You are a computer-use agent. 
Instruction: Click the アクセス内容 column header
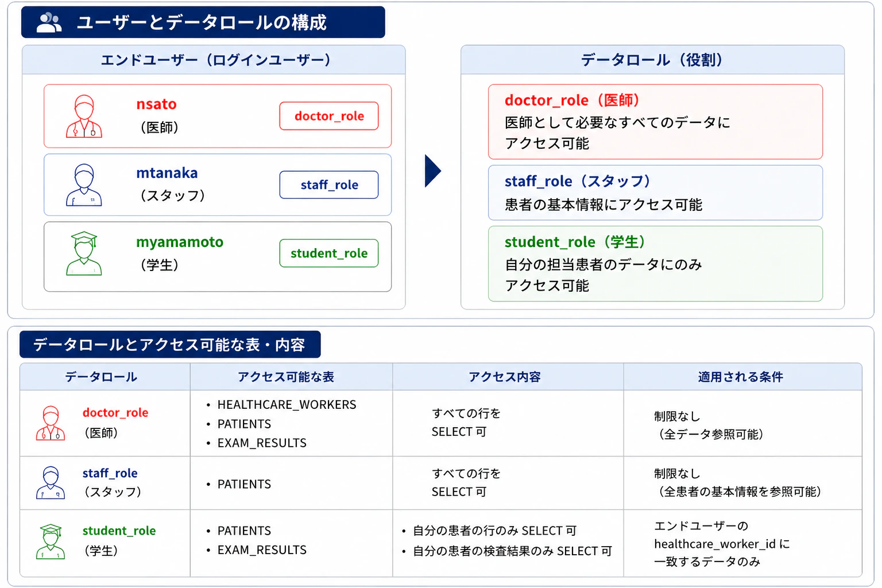pyautogui.click(x=505, y=377)
